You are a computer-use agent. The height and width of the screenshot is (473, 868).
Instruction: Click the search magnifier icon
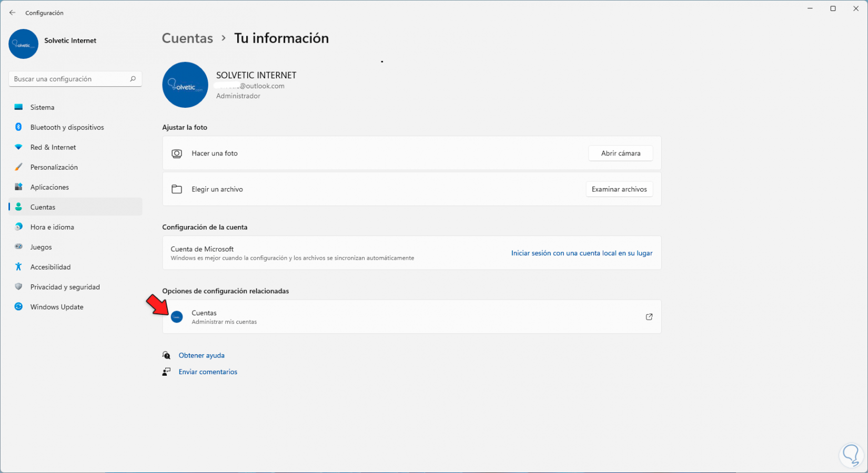click(x=133, y=79)
